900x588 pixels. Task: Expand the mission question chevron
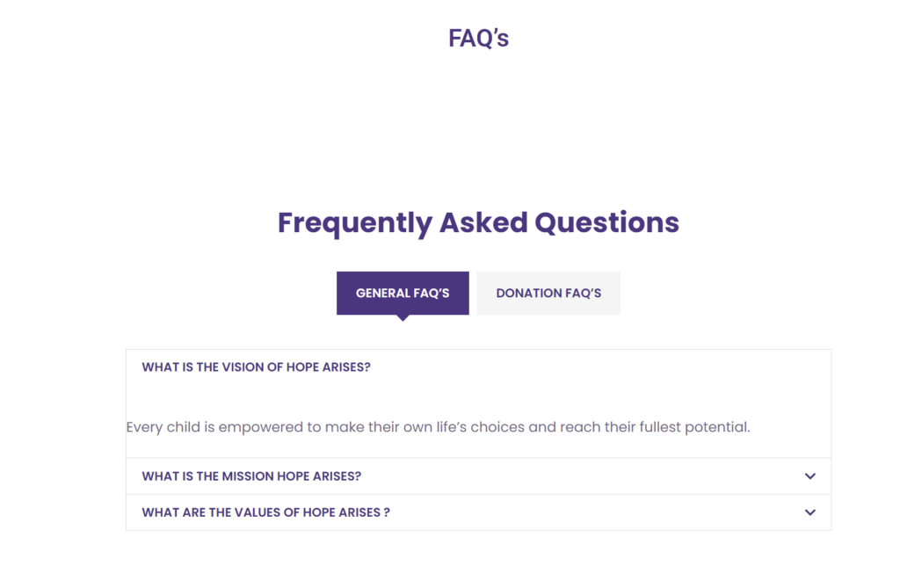[x=809, y=476]
